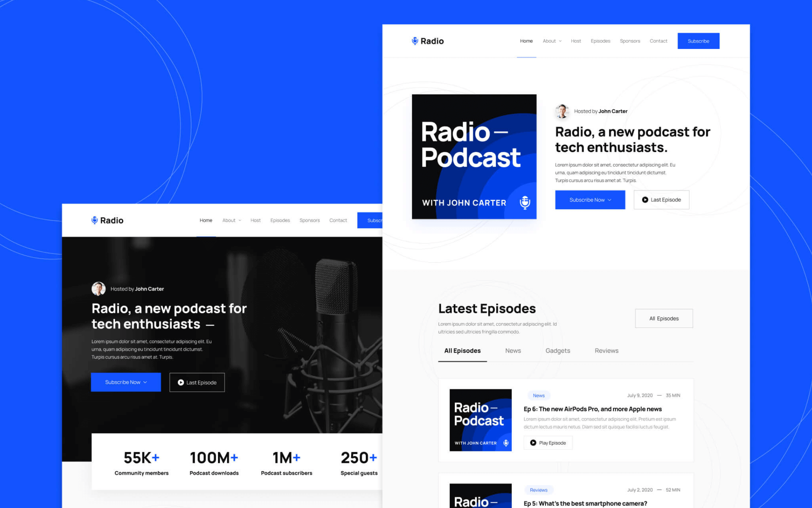Click the July 2, 2020 date on Ep 5
Screen dimensions: 812x508
(640, 490)
